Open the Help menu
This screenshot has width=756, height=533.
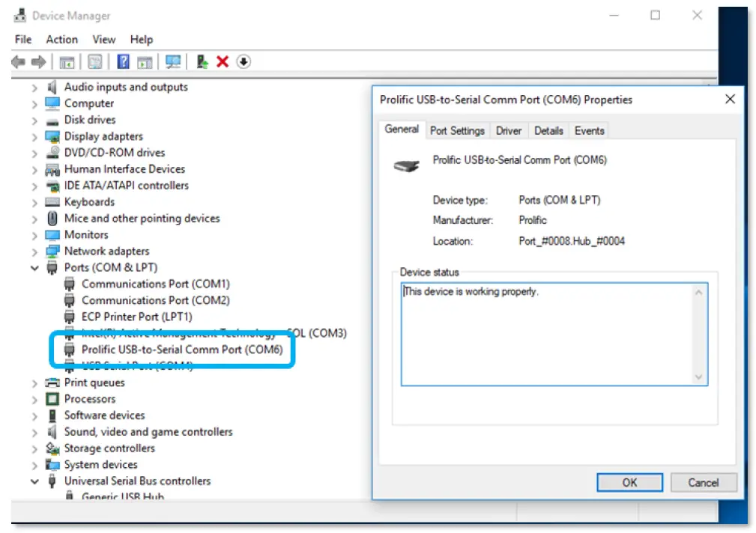tap(142, 40)
